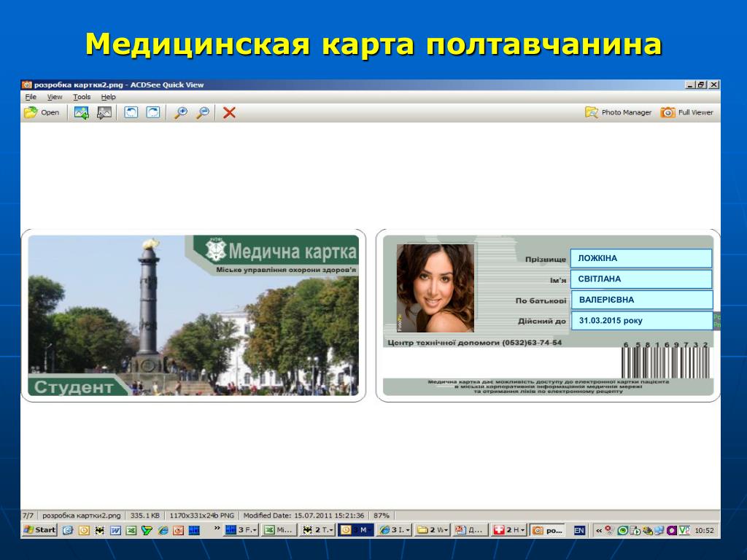Open the Tools menu
This screenshot has width=747, height=560.
(82, 97)
